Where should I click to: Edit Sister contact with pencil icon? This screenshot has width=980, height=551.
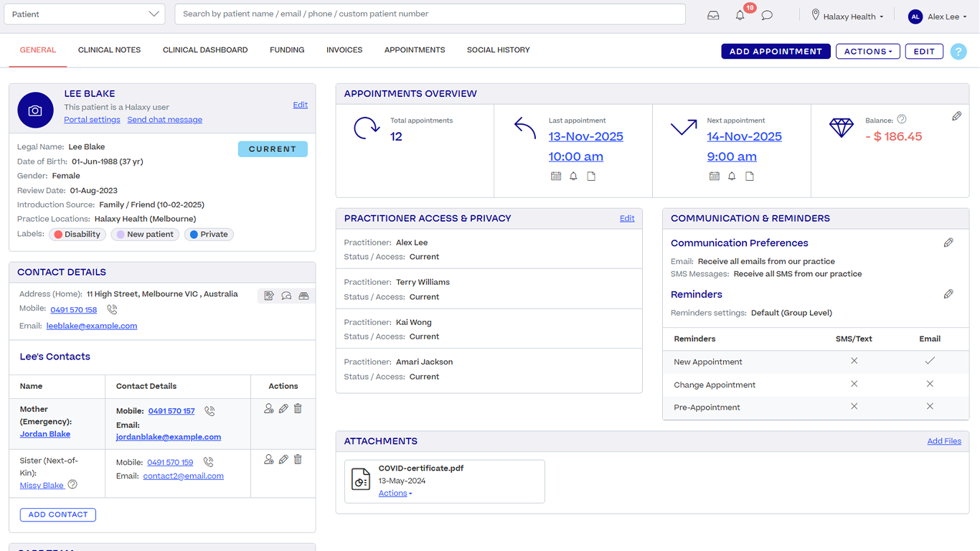point(283,460)
